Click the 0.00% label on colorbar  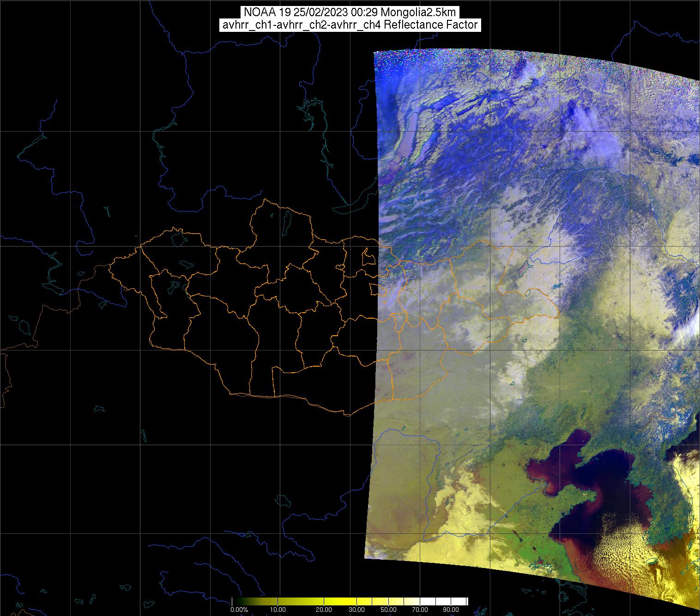(239, 610)
